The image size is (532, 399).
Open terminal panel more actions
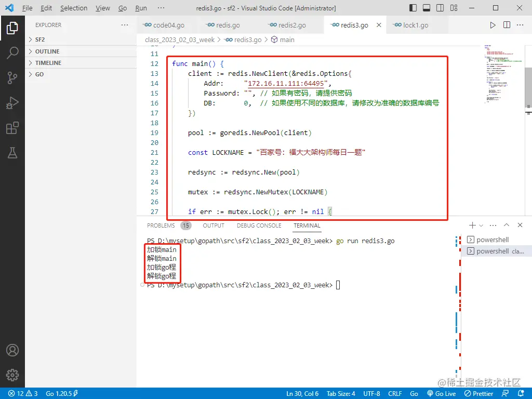(x=493, y=225)
